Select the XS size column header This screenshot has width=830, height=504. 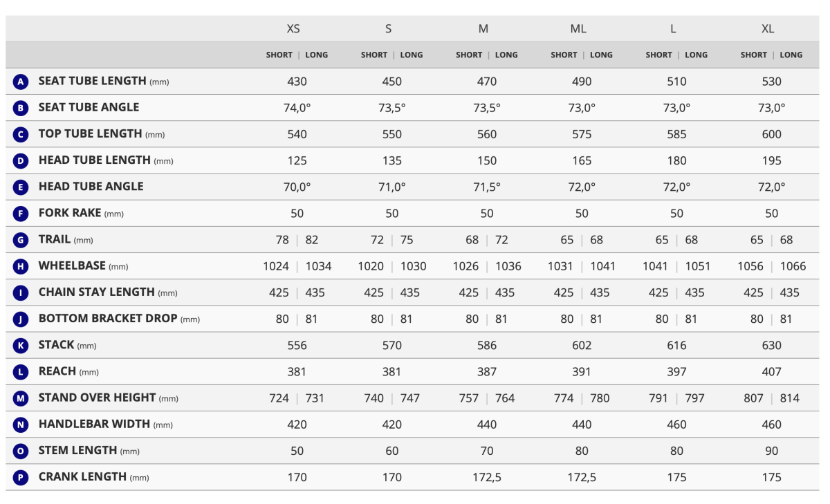pyautogui.click(x=293, y=28)
